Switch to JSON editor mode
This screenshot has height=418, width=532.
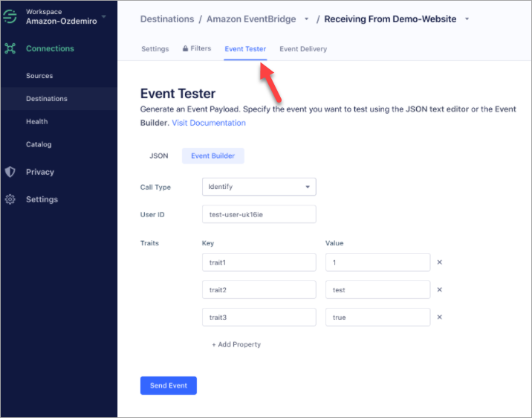(159, 156)
